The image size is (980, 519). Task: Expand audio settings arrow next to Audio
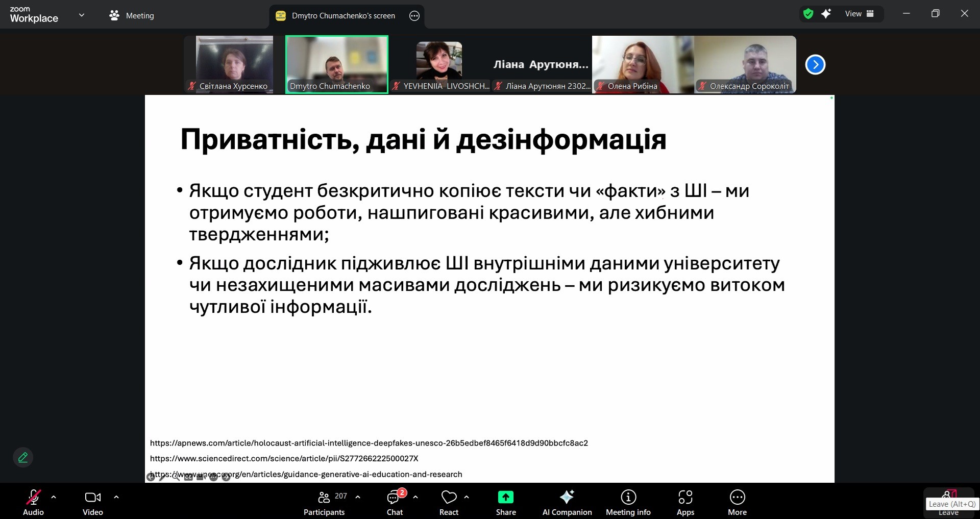click(54, 497)
